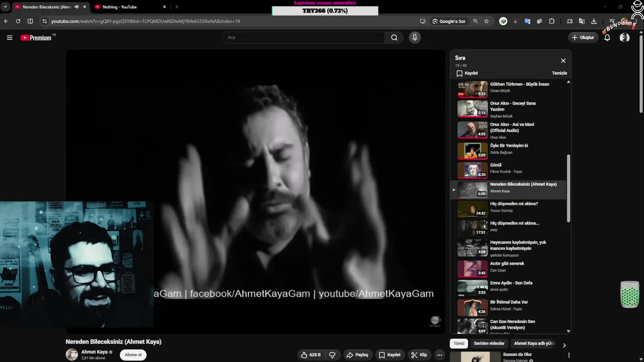Image resolution: width=644 pixels, height=362 pixels.
Task: Reload the page
Action: pos(18,21)
